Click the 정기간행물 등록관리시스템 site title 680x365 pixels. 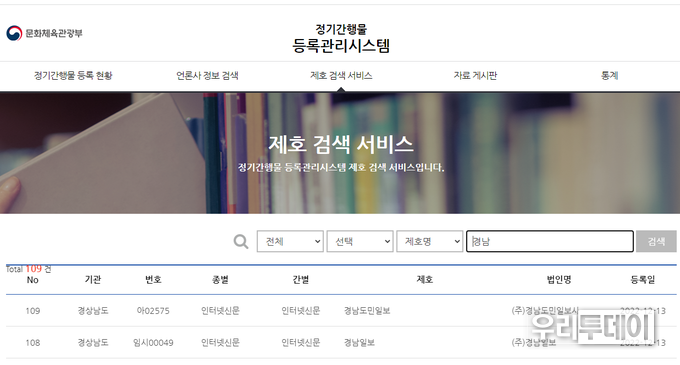click(341, 38)
